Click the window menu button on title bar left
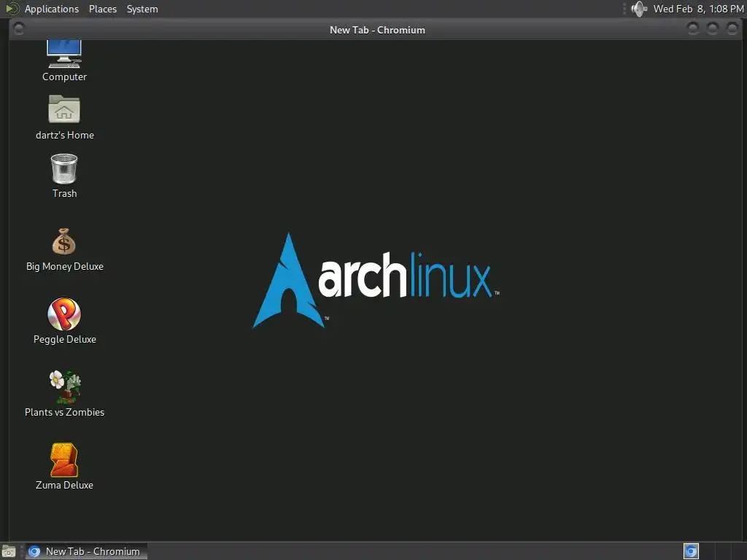 coord(19,29)
